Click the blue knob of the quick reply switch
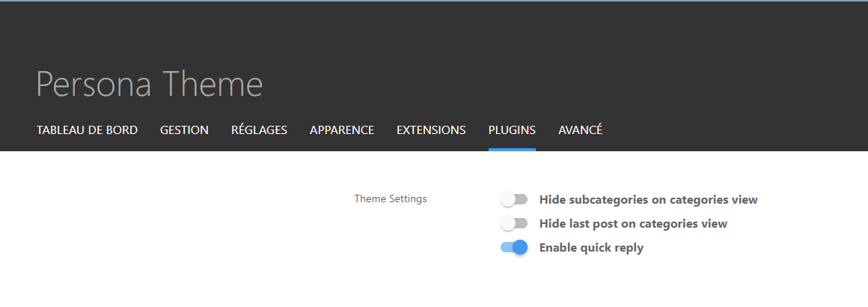868x307 pixels. pyautogui.click(x=520, y=248)
